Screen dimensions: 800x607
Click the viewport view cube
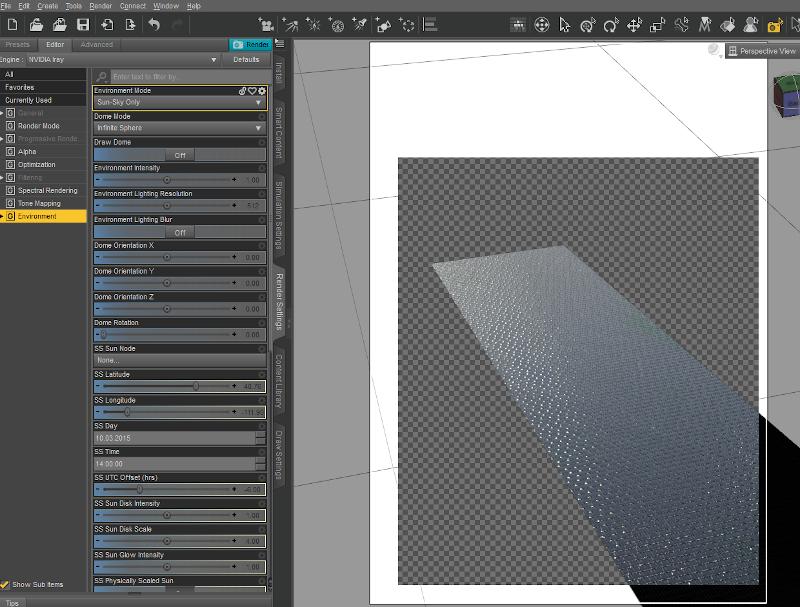pyautogui.click(x=787, y=95)
